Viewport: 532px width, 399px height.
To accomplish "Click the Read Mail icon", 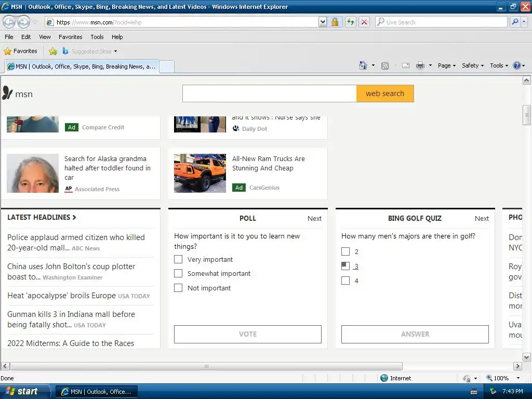I will coord(406,65).
